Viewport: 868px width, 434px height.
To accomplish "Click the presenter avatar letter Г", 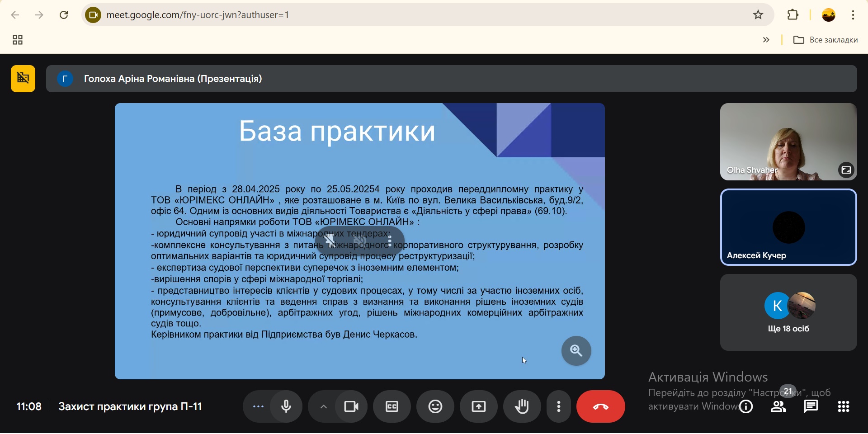I will click(65, 79).
